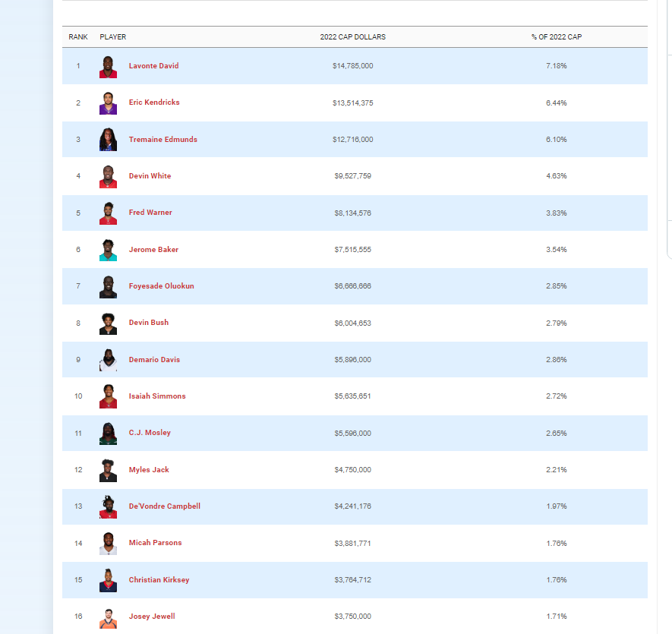Open the Demario Davis profile link
The height and width of the screenshot is (634, 672).
154,360
